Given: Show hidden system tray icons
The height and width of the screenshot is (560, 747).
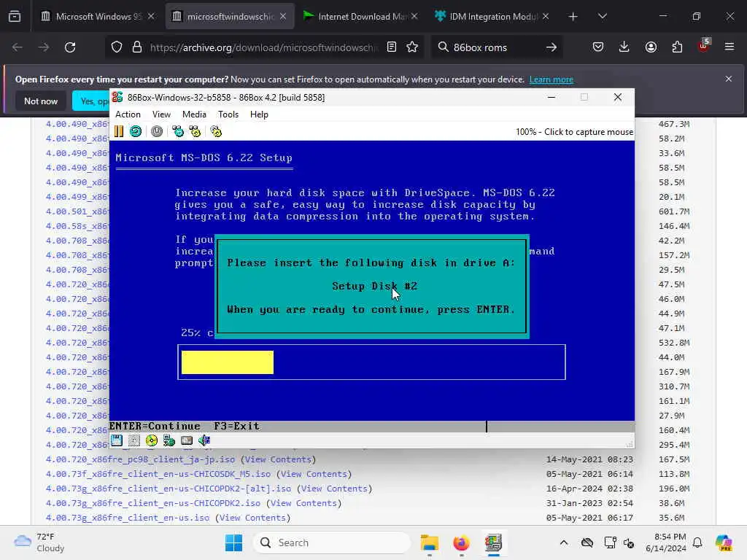Looking at the screenshot, I should click(x=564, y=542).
